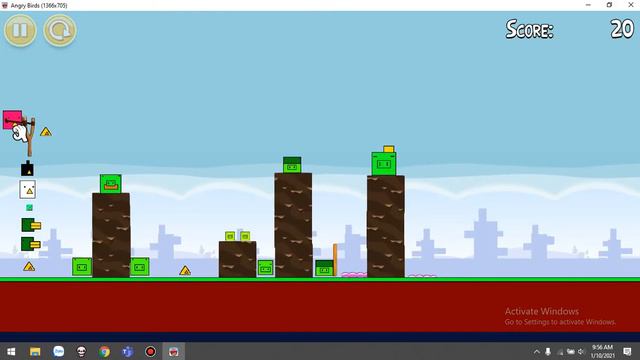Click the upright wooden plank
This screenshot has height=360, width=640.
(x=335, y=260)
